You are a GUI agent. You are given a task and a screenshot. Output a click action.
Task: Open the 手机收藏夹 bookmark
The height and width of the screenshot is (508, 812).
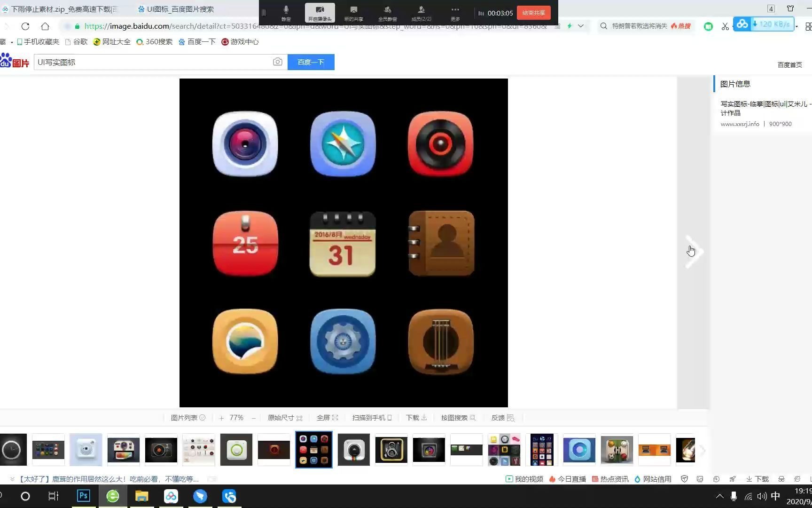[x=38, y=42]
